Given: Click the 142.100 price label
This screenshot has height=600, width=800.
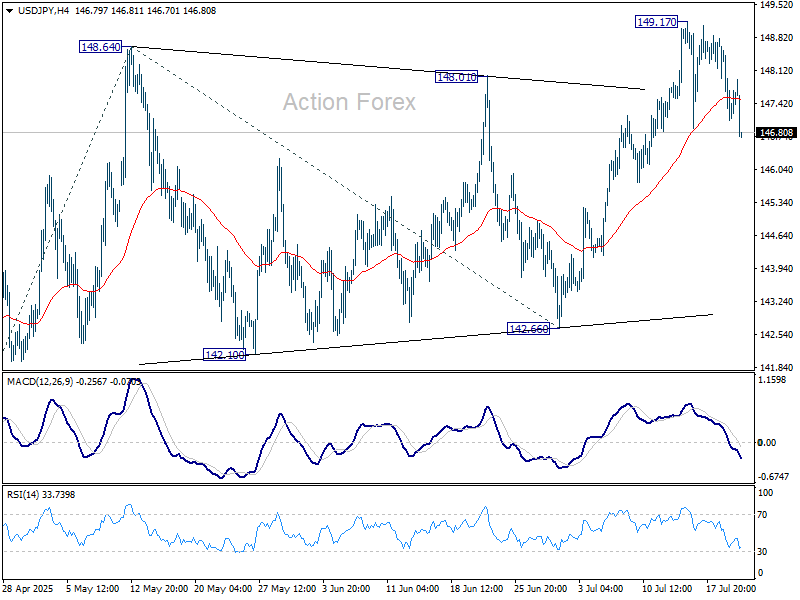Looking at the screenshot, I should click(224, 353).
